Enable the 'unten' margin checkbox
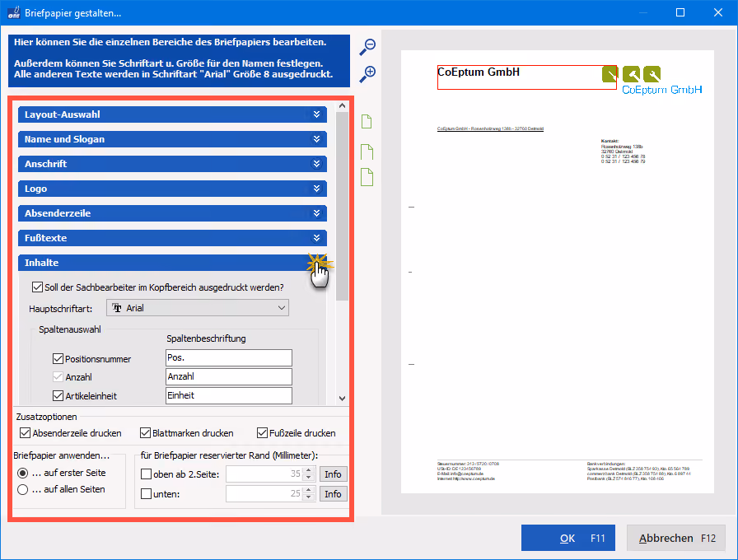 (x=147, y=493)
